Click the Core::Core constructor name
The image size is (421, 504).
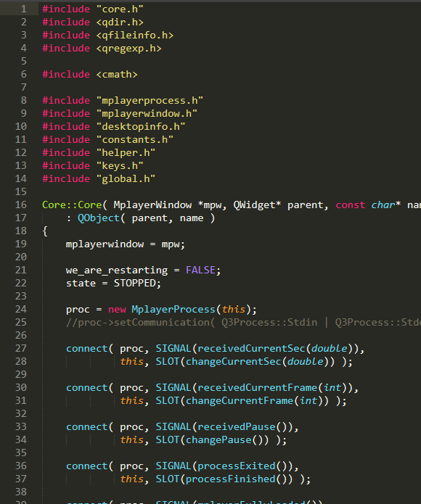(x=72, y=205)
